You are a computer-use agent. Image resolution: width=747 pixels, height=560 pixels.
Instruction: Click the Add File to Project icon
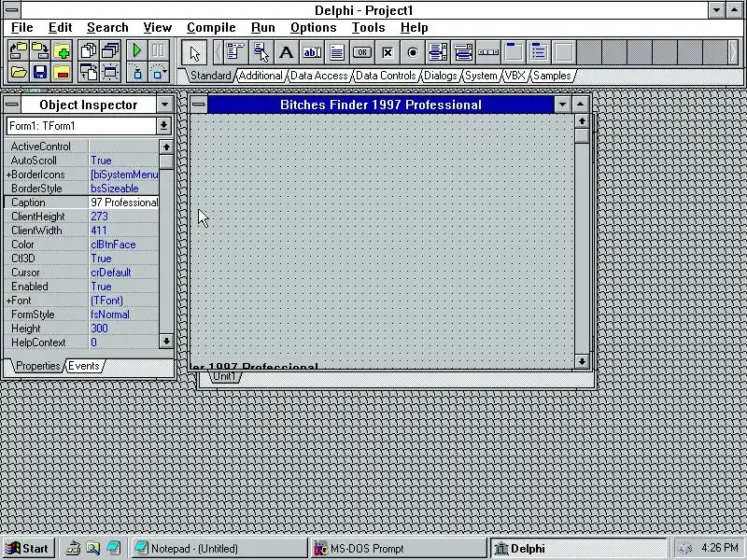pyautogui.click(x=62, y=51)
